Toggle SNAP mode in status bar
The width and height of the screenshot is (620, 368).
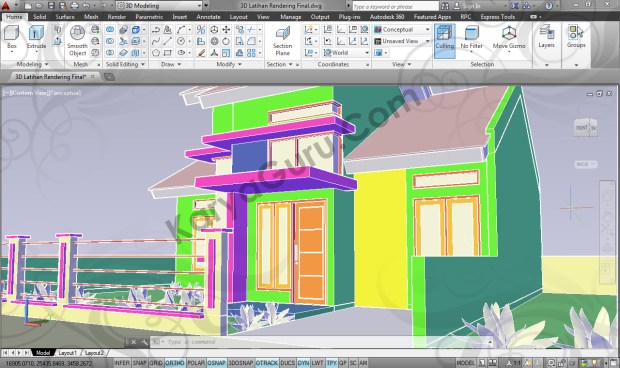(x=140, y=362)
